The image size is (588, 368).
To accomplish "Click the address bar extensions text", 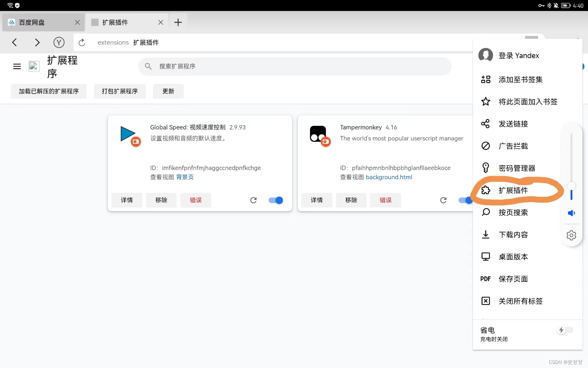I will pyautogui.click(x=113, y=43).
